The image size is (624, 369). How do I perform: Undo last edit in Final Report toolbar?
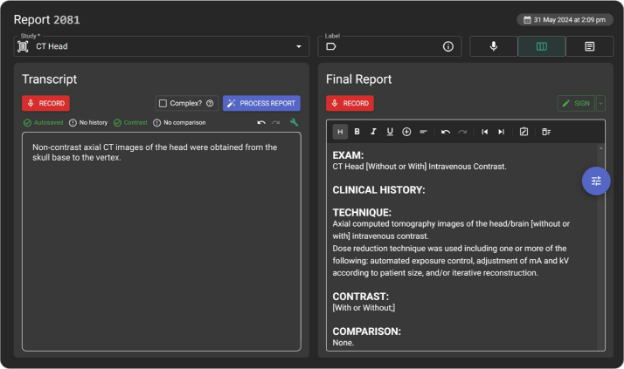click(445, 132)
